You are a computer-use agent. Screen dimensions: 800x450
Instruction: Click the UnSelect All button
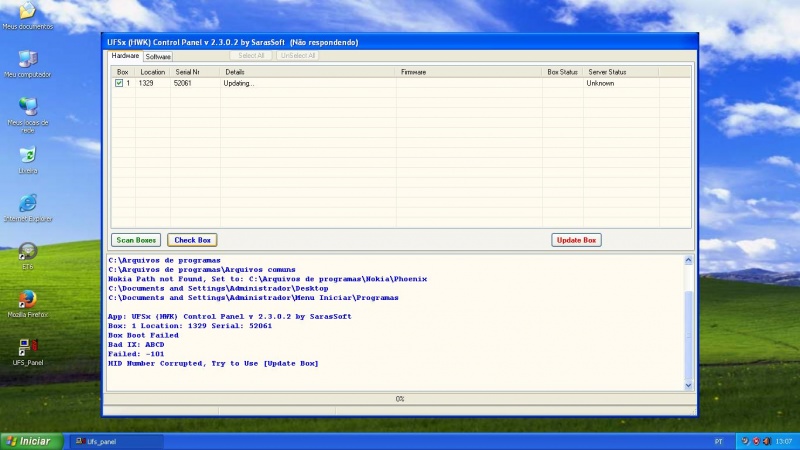tap(297, 56)
